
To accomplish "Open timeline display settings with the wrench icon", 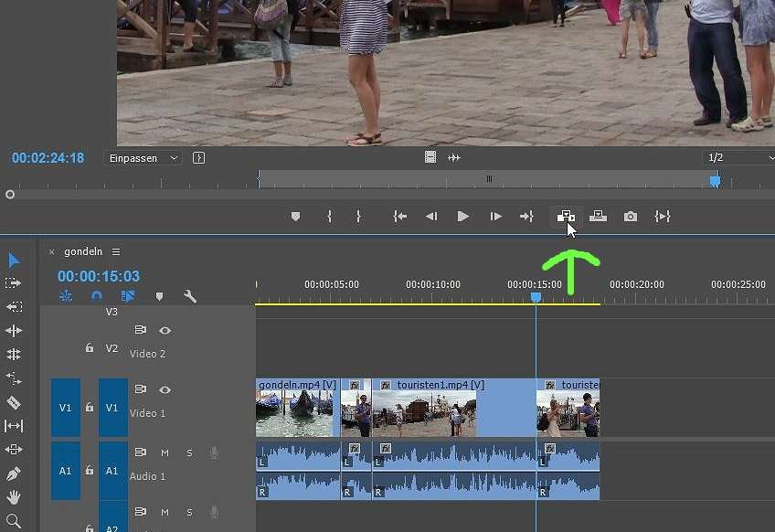I will [x=190, y=297].
